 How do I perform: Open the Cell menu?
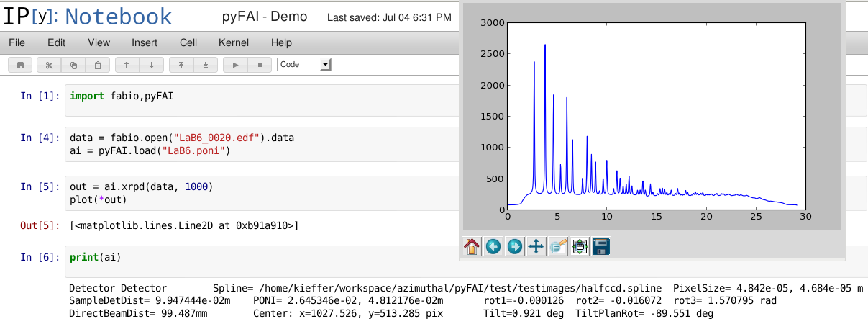(188, 42)
